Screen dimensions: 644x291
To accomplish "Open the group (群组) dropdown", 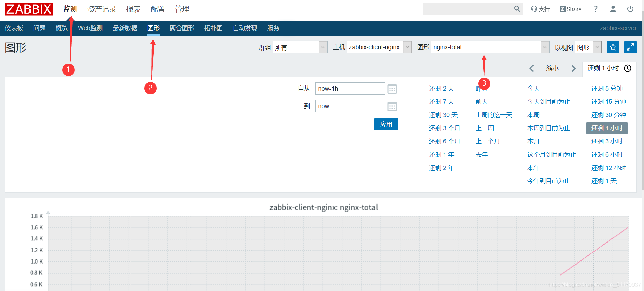I will click(x=300, y=47).
